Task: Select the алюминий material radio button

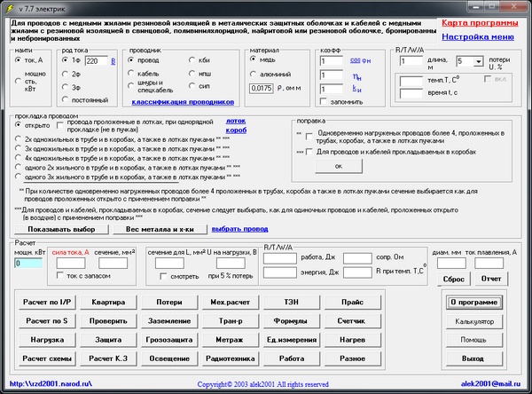Action: (x=254, y=74)
